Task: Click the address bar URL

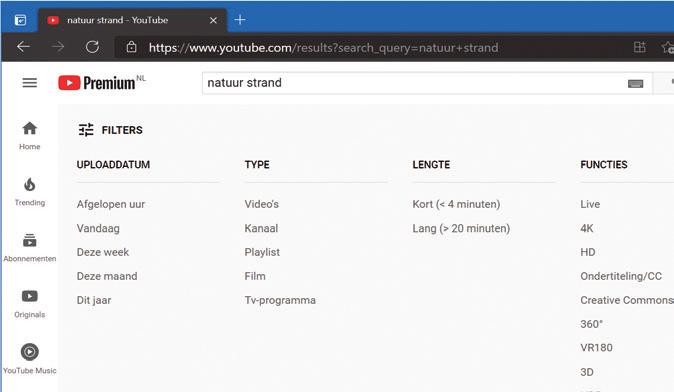Action: (323, 47)
